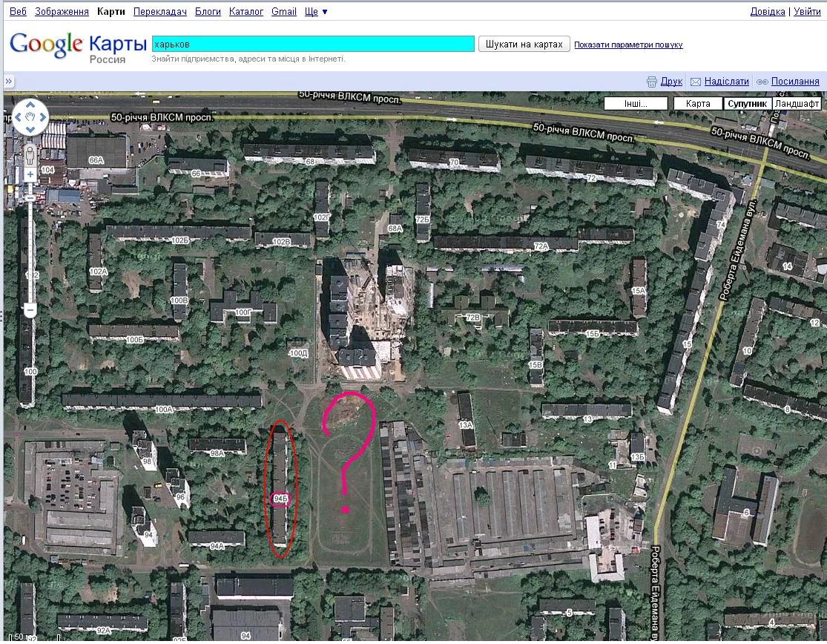The image size is (827, 644).
Task: Click the zoom slider track above handle
Action: click(30, 187)
